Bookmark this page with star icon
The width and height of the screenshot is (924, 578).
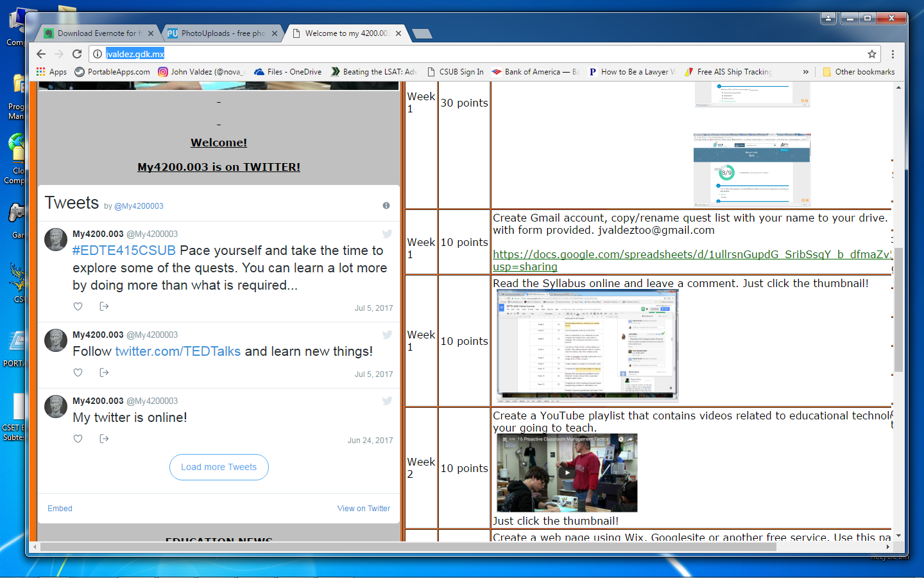pos(871,54)
